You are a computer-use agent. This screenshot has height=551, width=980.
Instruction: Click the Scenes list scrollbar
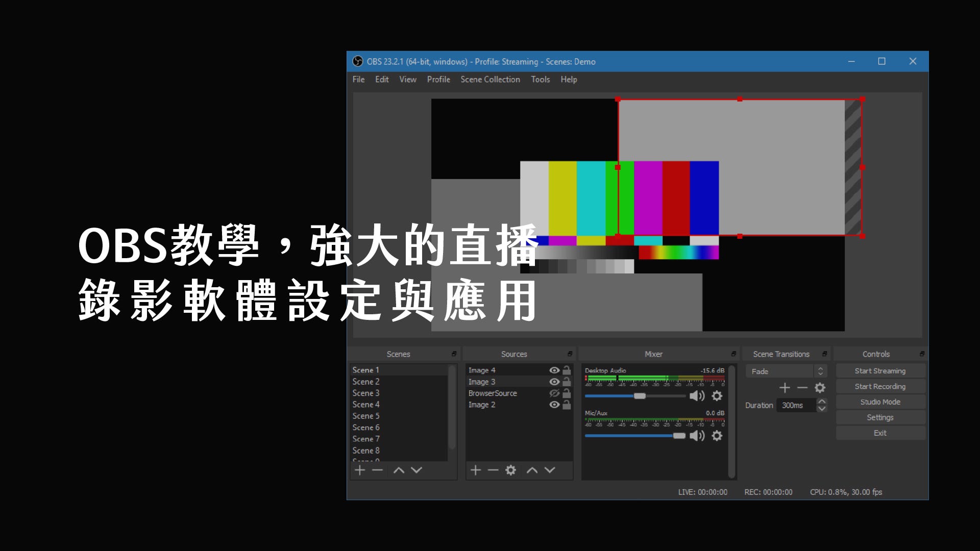[452, 407]
